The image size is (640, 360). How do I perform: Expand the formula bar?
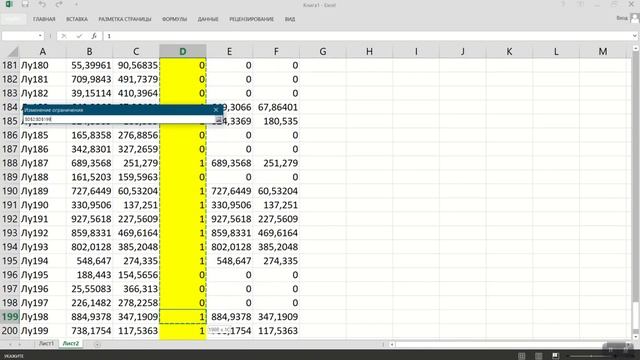tap(635, 36)
